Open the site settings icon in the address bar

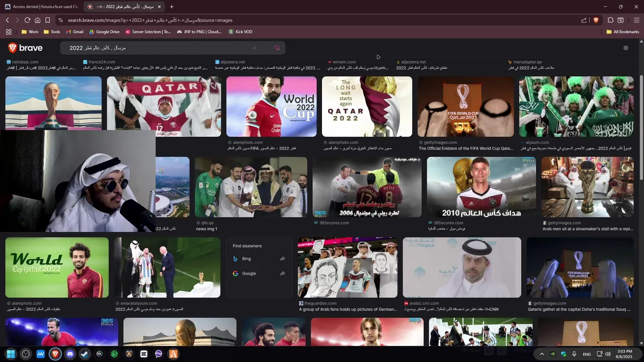pos(60,20)
